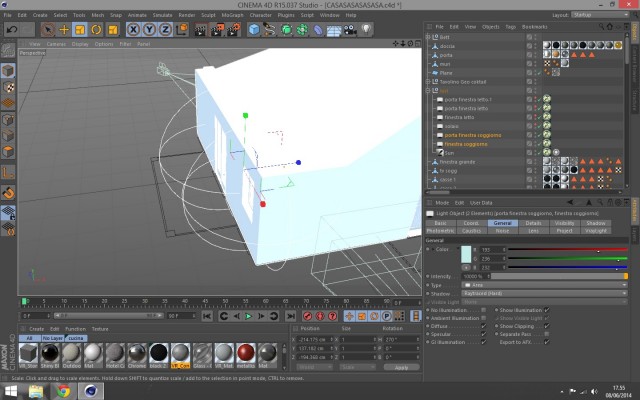Screen dimensions: 640x400
Task: Toggle the X-axis lock
Action: click(x=133, y=30)
